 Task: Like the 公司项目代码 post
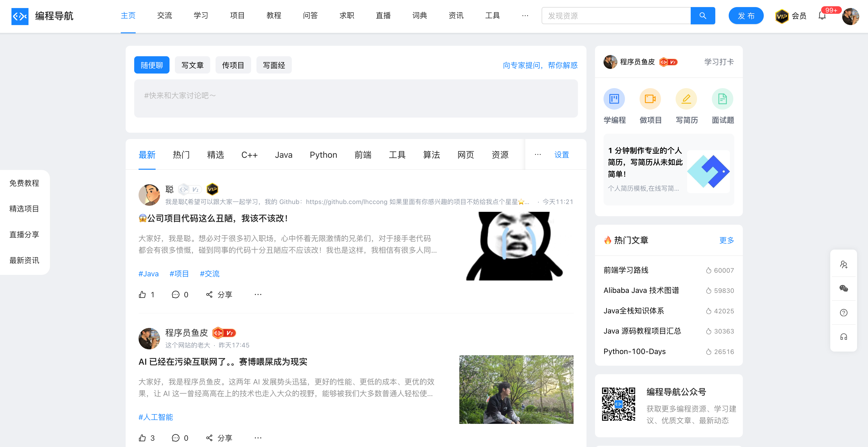[x=142, y=295]
